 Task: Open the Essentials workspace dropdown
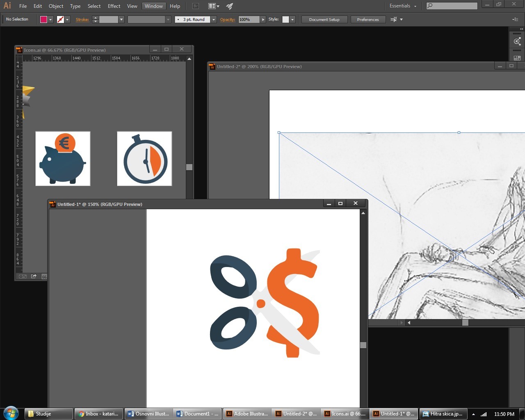[x=403, y=6]
